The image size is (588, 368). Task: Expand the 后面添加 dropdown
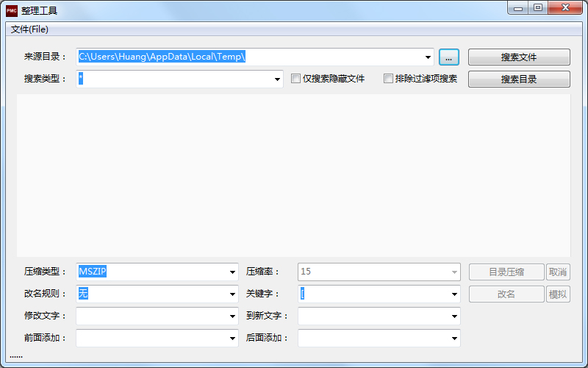point(454,339)
